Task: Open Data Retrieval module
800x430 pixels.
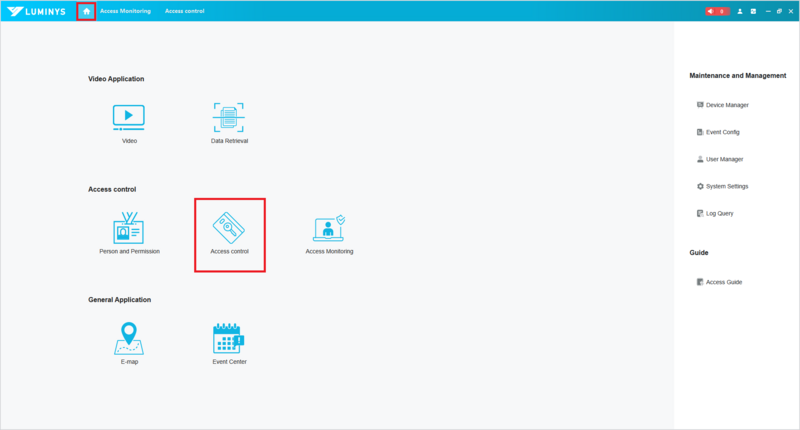Action: [x=229, y=119]
